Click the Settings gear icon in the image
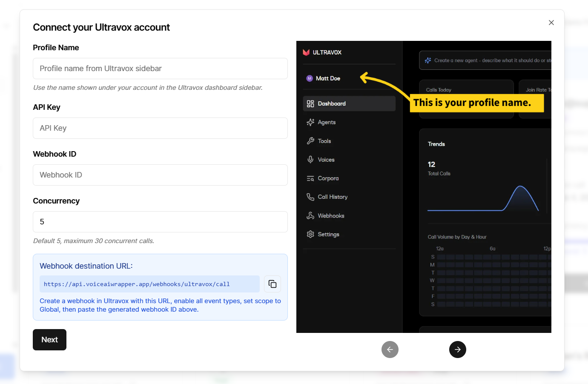The height and width of the screenshot is (384, 588). coord(310,234)
